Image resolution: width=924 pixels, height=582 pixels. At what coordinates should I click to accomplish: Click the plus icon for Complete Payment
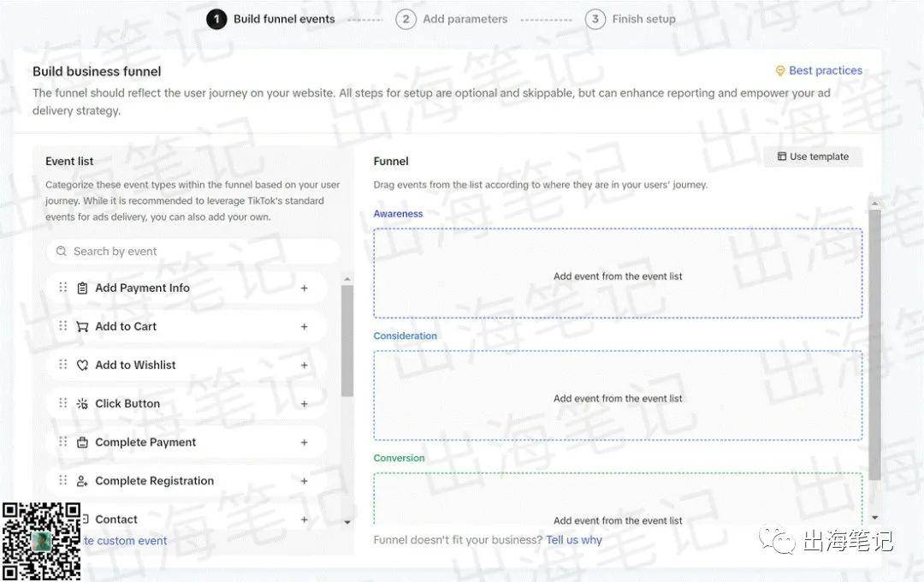[304, 442]
